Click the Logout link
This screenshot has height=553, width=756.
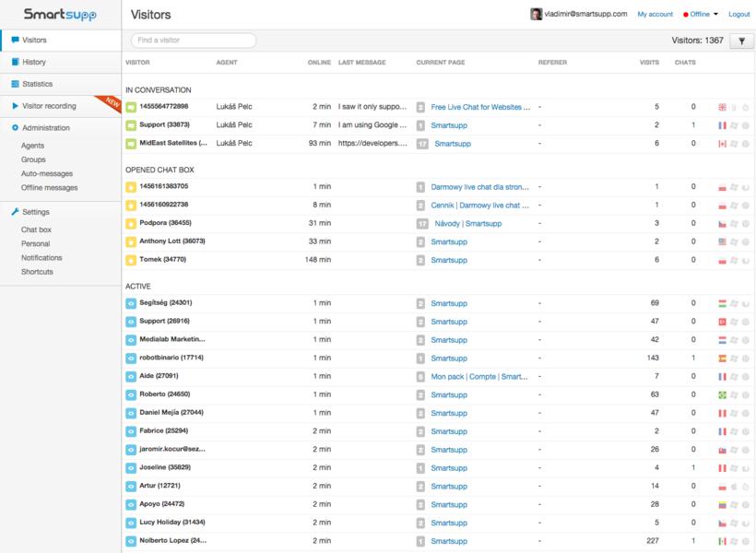tap(738, 15)
